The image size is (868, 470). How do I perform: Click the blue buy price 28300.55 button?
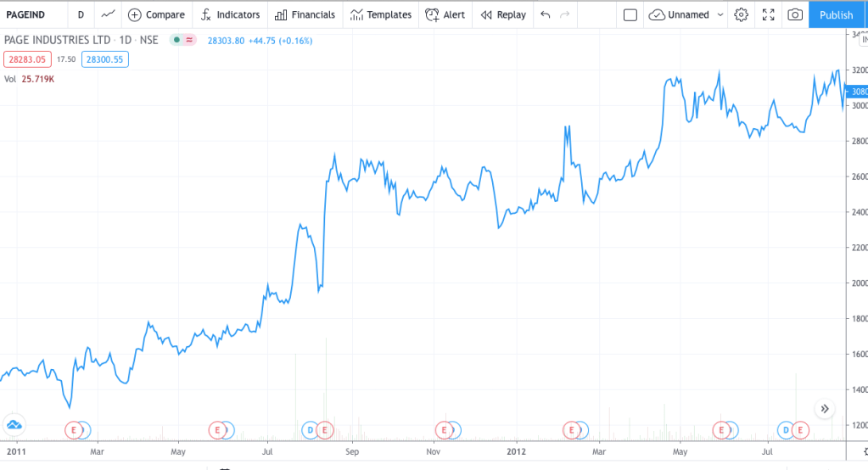click(x=104, y=59)
